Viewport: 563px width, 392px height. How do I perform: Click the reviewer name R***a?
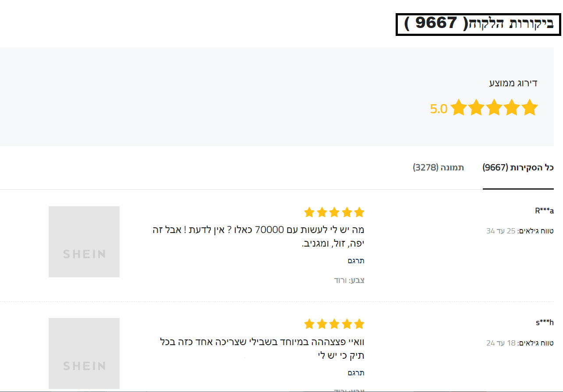click(x=544, y=211)
